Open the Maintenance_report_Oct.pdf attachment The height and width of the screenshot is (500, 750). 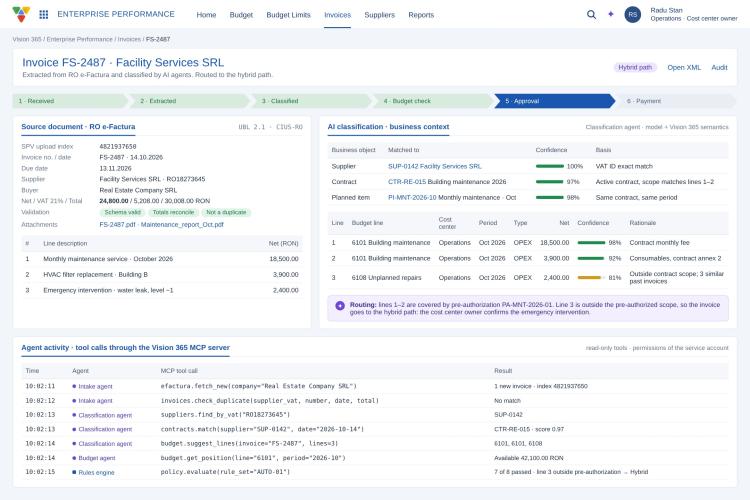[182, 224]
